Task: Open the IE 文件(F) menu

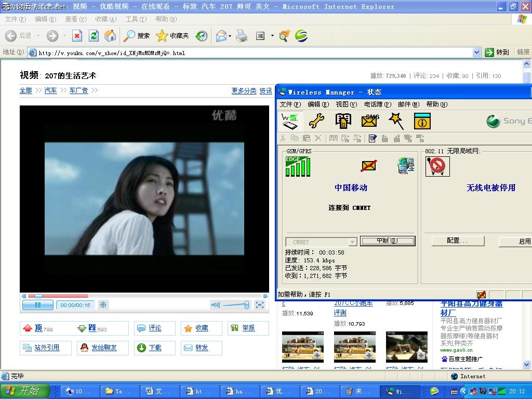Action: pyautogui.click(x=16, y=19)
